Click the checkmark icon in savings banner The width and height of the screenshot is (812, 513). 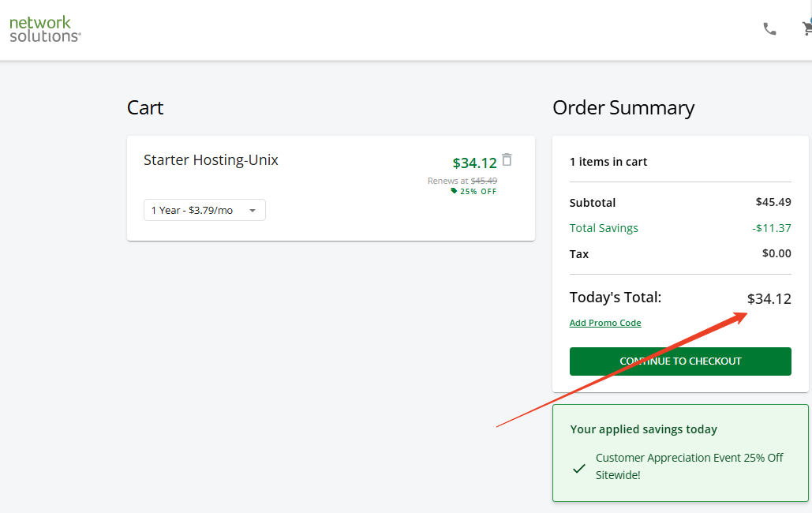tap(578, 468)
